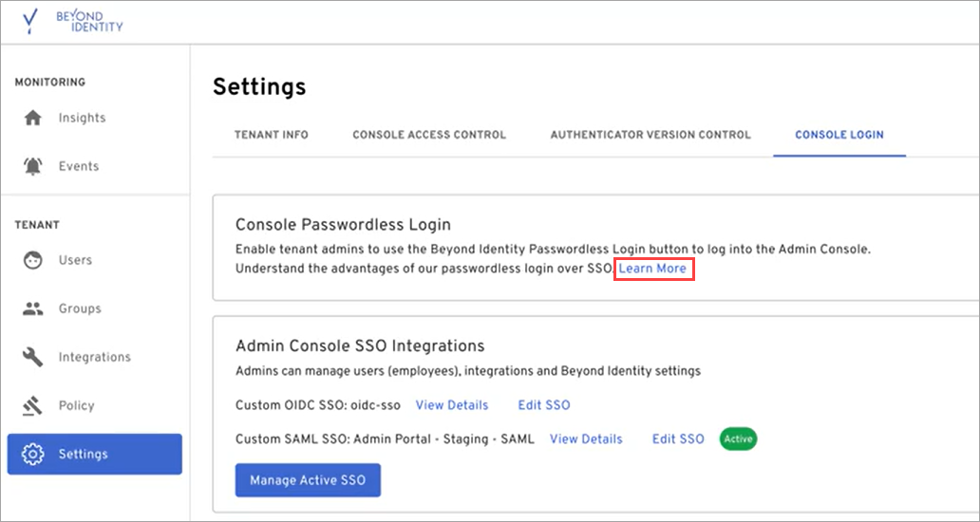The image size is (980, 522).
Task: Edit SSO for the Admin Portal SAML
Action: point(678,438)
